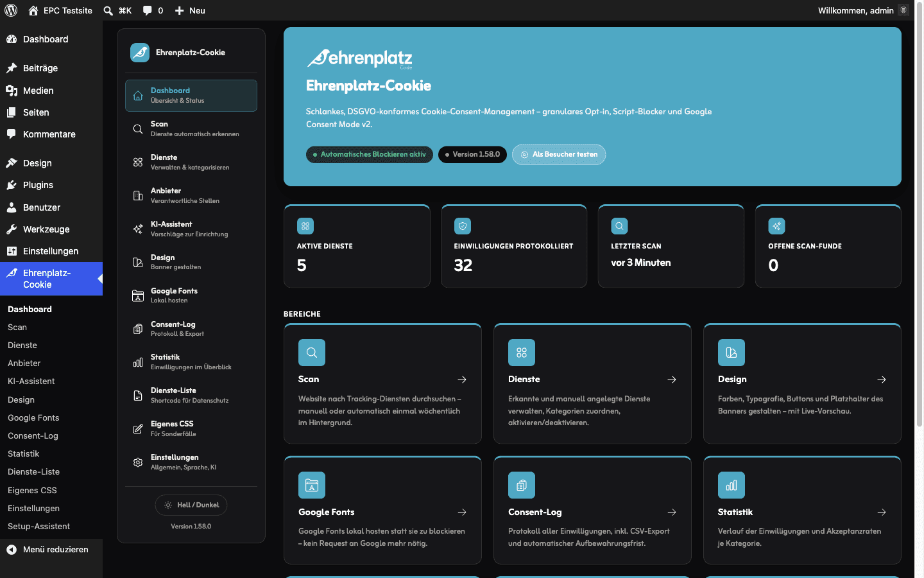924x578 pixels.
Task: Click the Eigenes CSS pencil icon
Action: click(138, 429)
